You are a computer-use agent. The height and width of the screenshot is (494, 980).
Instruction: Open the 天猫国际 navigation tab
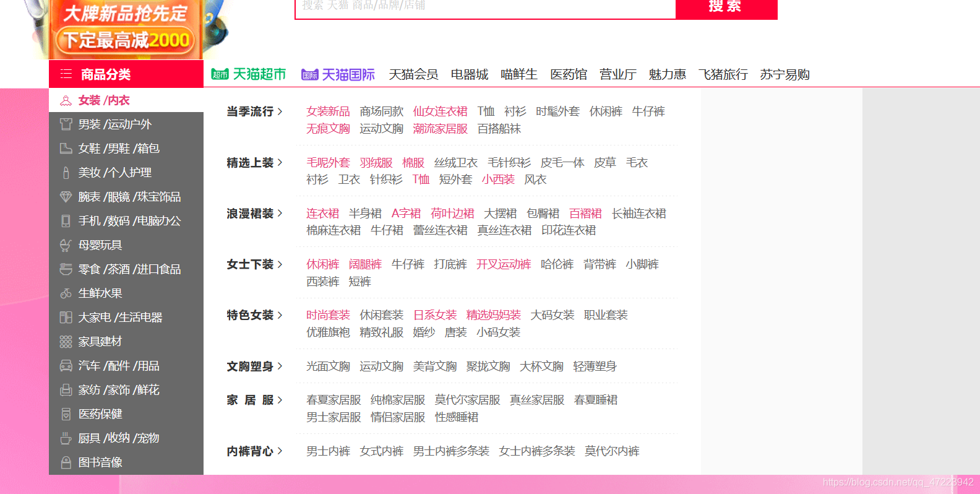pyautogui.click(x=338, y=75)
